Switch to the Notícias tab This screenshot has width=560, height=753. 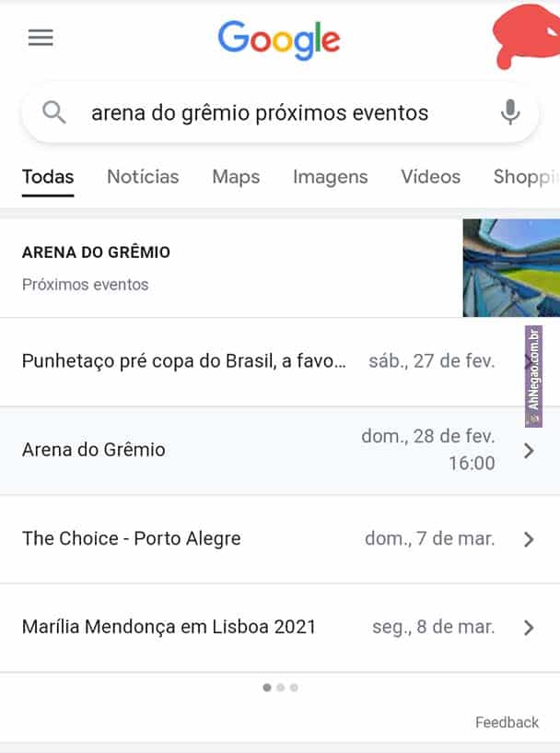click(x=143, y=176)
